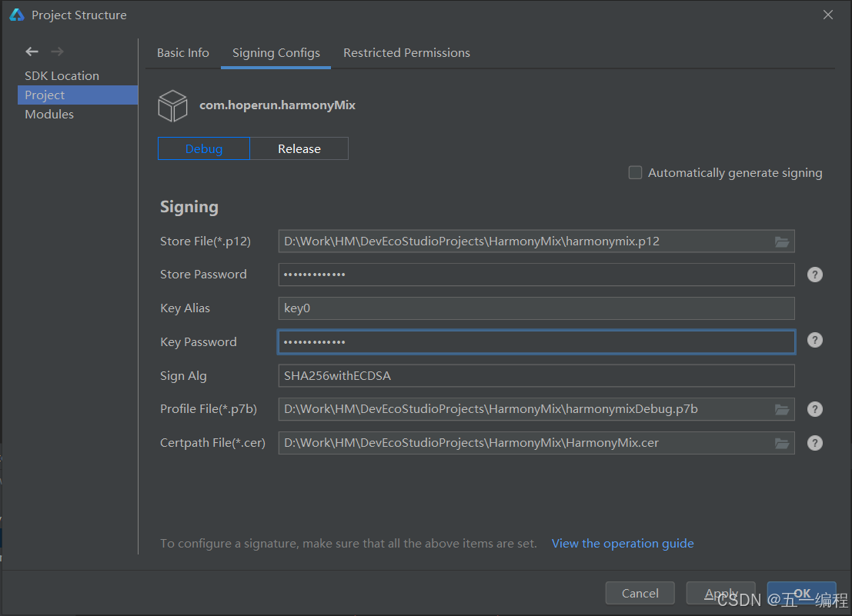
Task: Select SDK Location in sidebar
Action: [x=62, y=76]
